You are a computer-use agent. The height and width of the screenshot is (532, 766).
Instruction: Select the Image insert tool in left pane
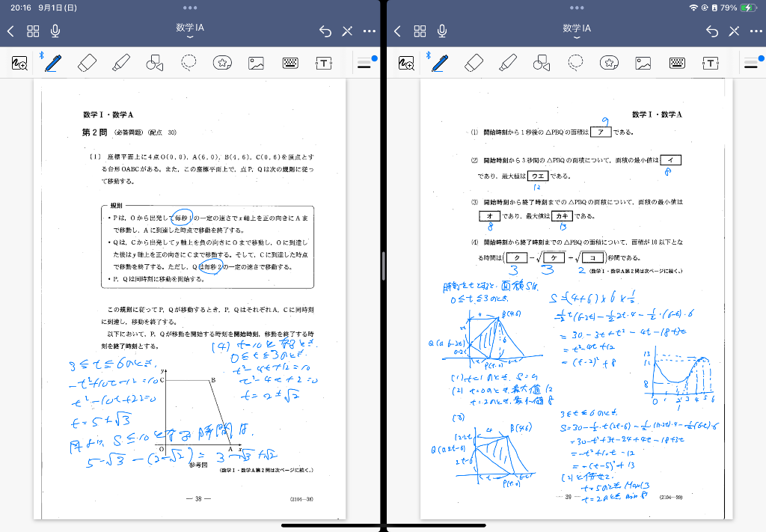257,63
